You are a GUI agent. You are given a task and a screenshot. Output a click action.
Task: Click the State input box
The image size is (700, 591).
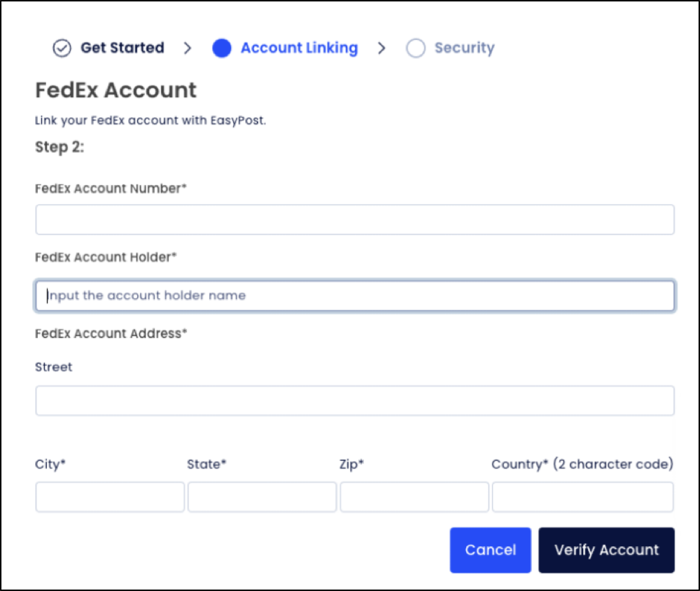click(x=262, y=496)
